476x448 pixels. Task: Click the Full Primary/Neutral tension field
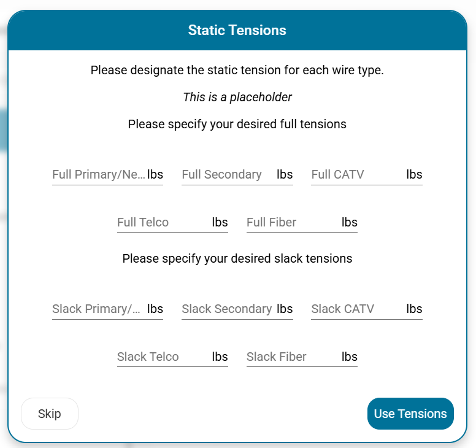point(99,175)
